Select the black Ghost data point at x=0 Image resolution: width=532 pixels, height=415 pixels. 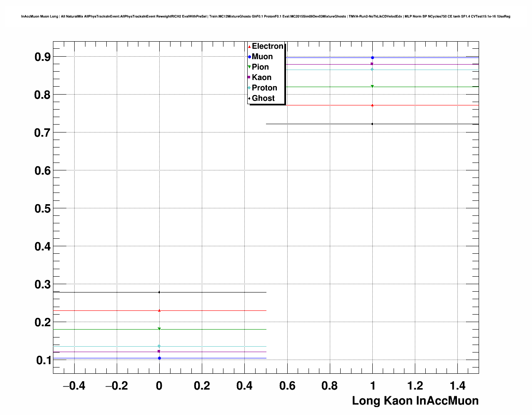point(159,292)
